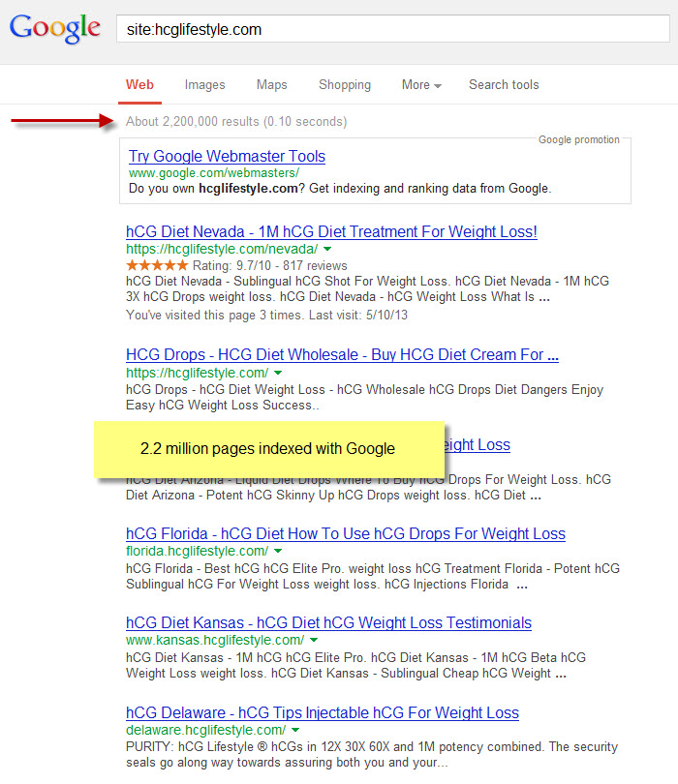This screenshot has width=678, height=784.
Task: Click the www.google.com/webmasters/ URL
Action: (214, 173)
